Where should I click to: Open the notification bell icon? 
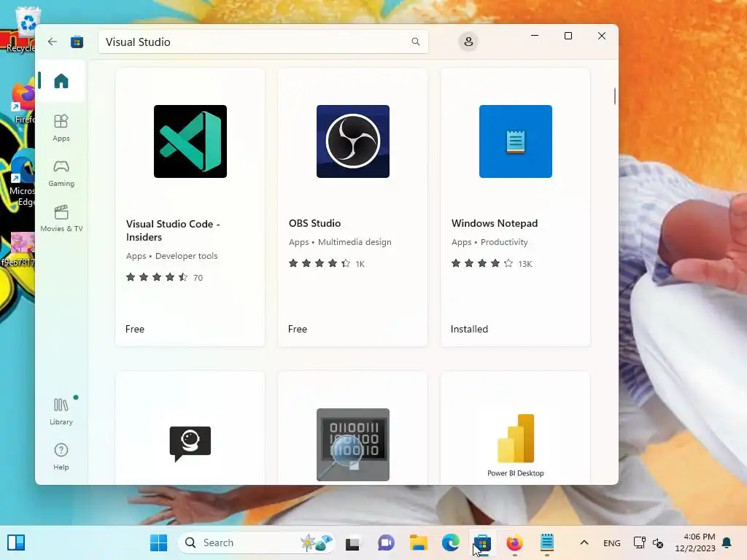pyautogui.click(x=727, y=542)
